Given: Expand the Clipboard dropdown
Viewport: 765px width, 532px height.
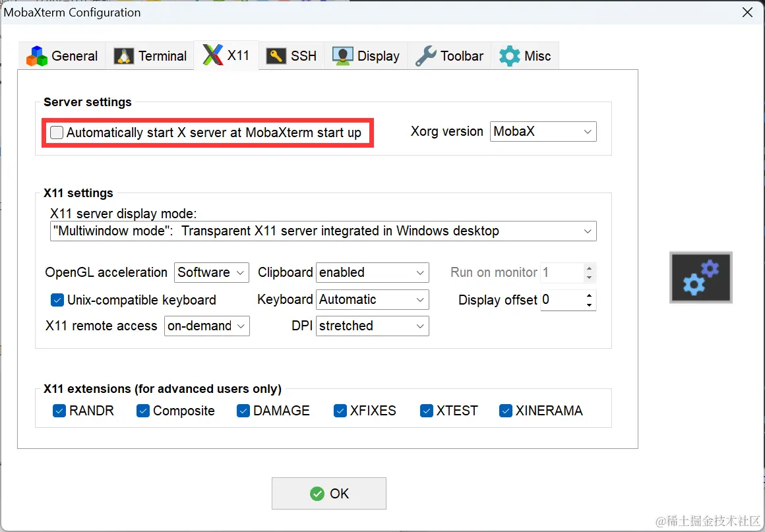Looking at the screenshot, I should tap(372, 272).
